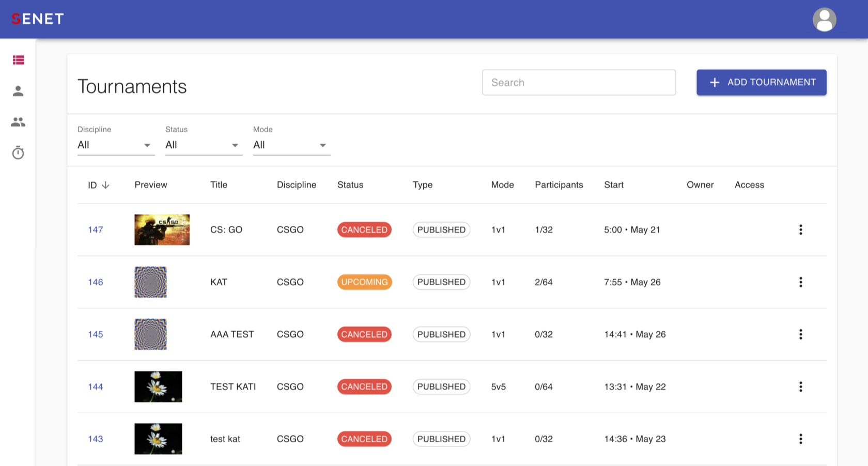
Task: Sort by the Status column header
Action: (x=350, y=185)
